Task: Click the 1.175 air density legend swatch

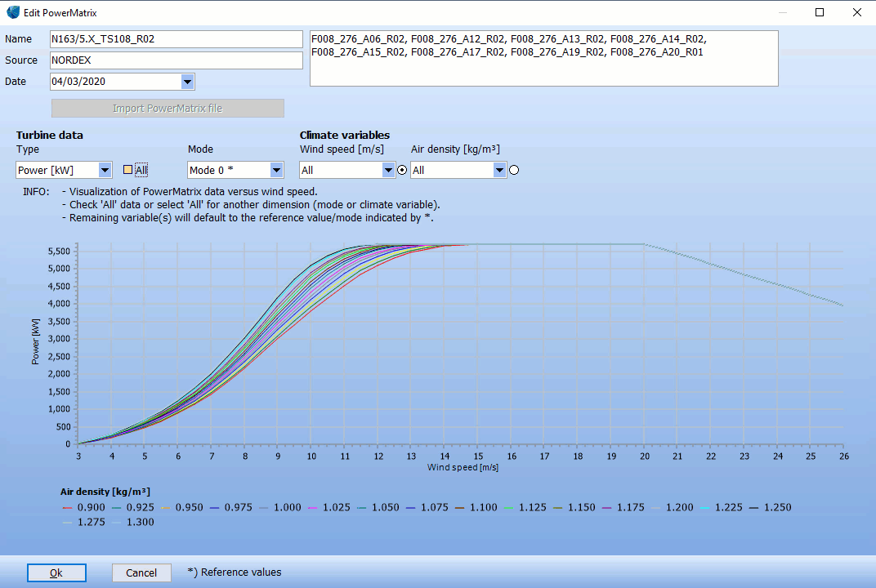Action: coord(607,508)
